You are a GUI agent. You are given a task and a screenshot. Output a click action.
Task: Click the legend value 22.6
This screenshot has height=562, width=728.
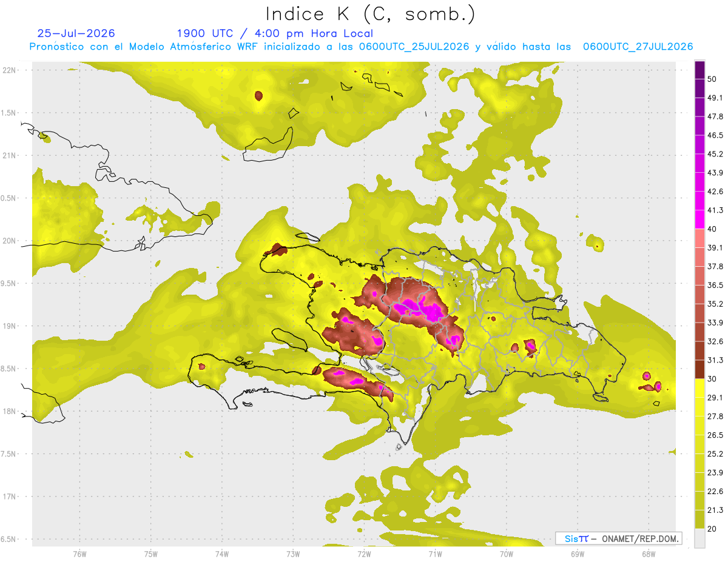click(x=715, y=491)
